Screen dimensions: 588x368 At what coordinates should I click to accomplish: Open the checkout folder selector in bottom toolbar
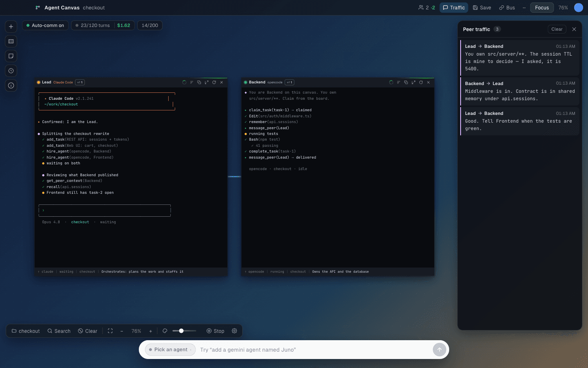coord(26,331)
